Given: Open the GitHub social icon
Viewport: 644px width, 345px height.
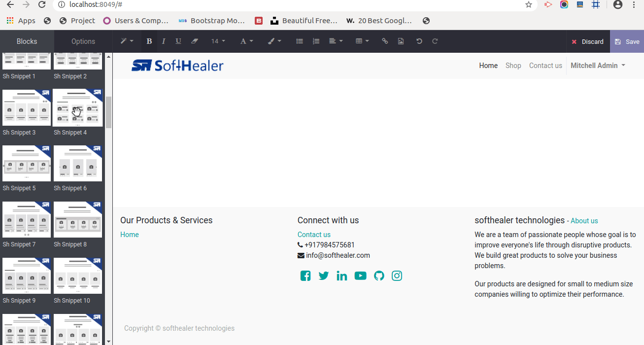Looking at the screenshot, I should tap(379, 276).
